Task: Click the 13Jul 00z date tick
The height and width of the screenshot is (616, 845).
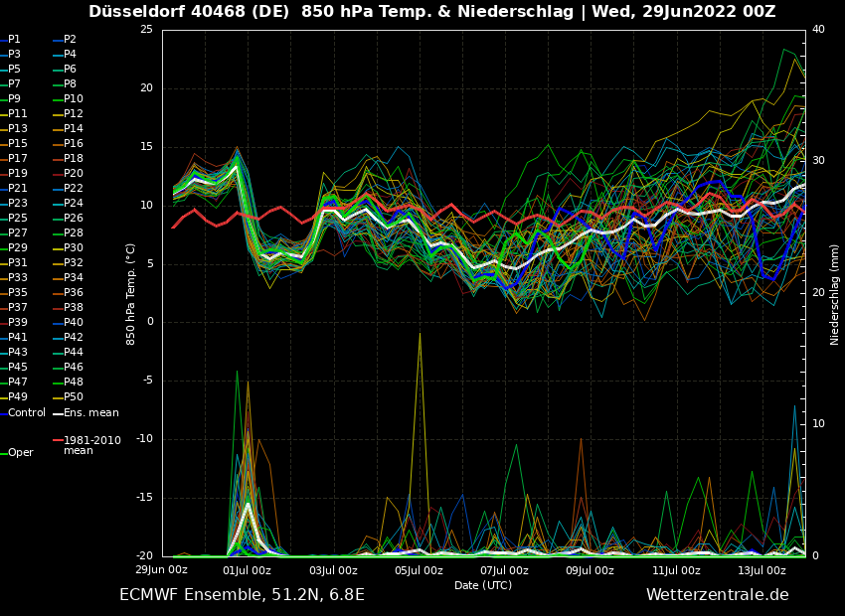Action: point(761,570)
